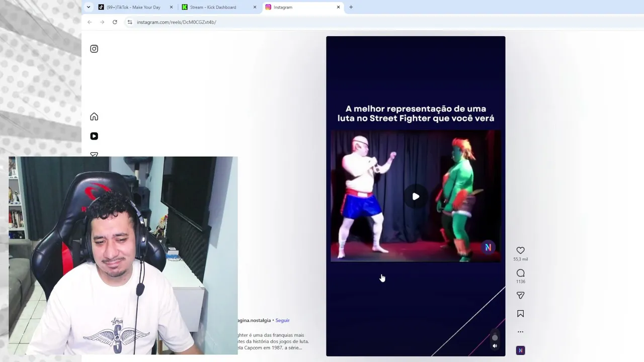Expand the tab search dropdown arrow

tap(89, 7)
